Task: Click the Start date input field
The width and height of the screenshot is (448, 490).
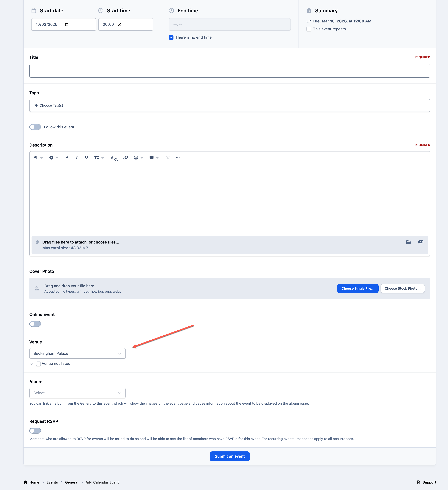Action: click(x=64, y=24)
